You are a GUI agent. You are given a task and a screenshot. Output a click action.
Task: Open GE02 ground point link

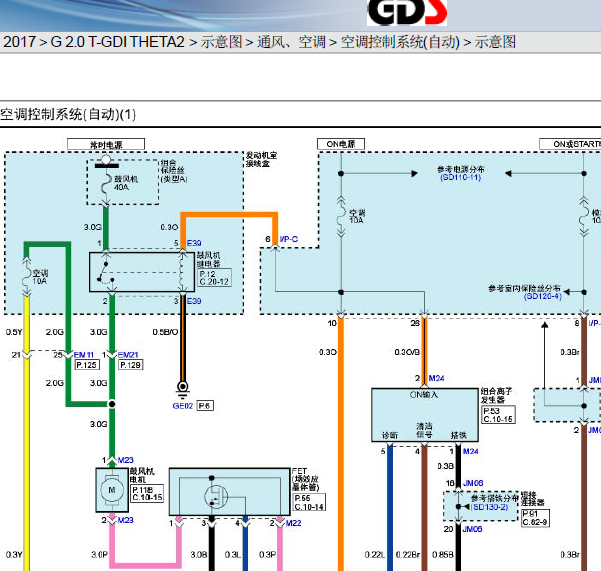pyautogui.click(x=182, y=406)
